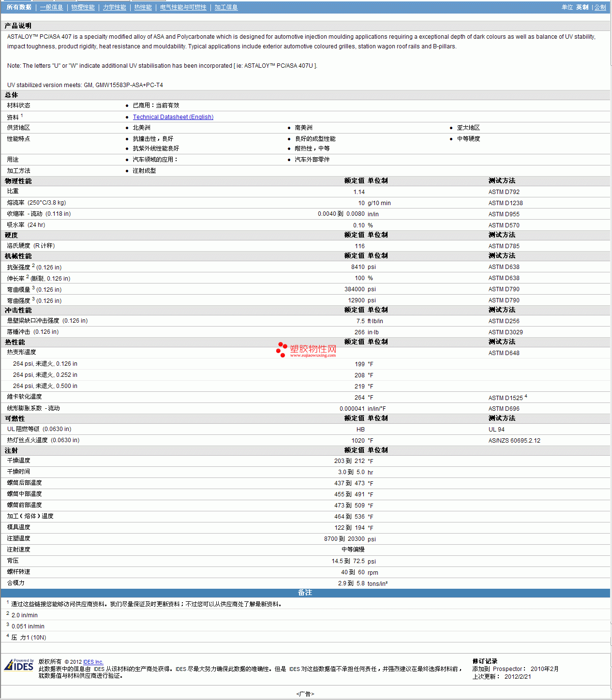
Task: Click the <广告> placeholder
Action: [x=305, y=694]
